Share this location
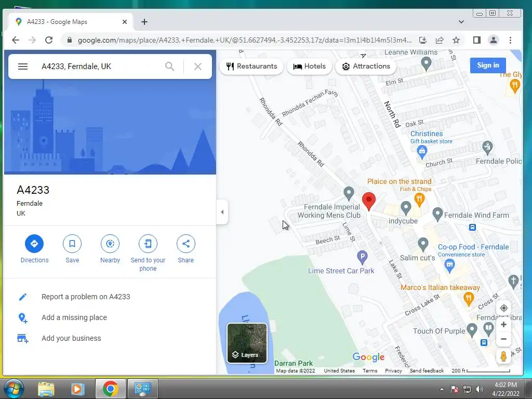Screen dimensions: 532x399 tap(186, 244)
